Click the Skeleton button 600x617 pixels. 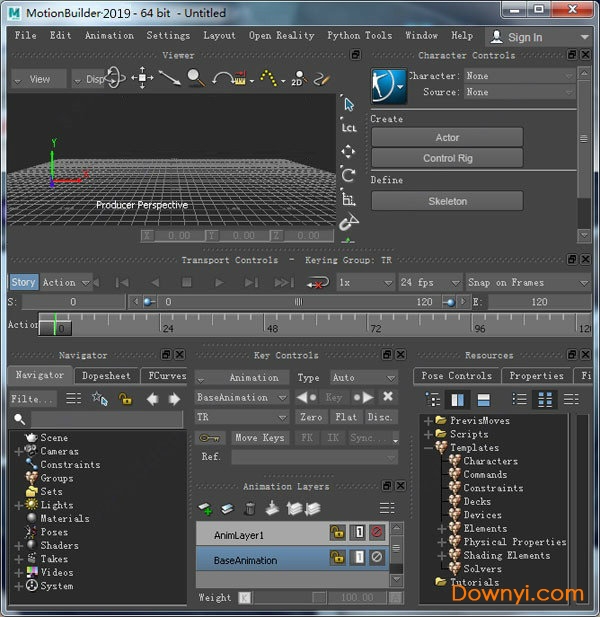pos(447,201)
